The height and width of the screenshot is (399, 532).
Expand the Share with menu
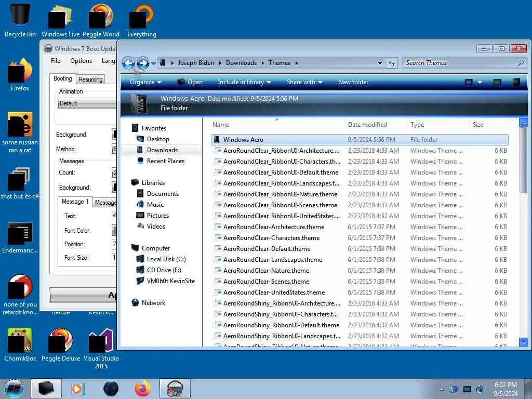[x=304, y=82]
